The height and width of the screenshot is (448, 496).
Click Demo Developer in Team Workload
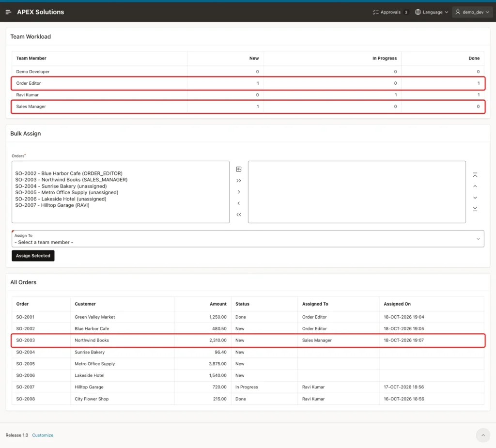click(x=33, y=72)
